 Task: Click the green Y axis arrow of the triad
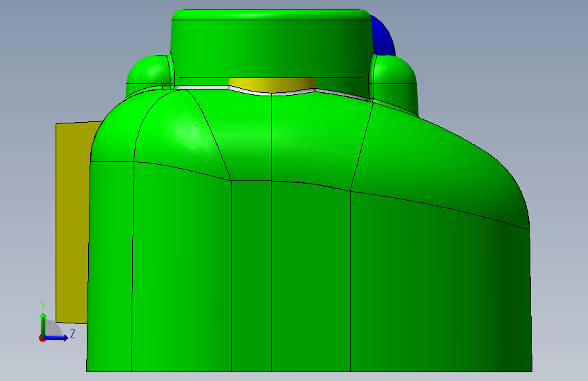(x=43, y=324)
